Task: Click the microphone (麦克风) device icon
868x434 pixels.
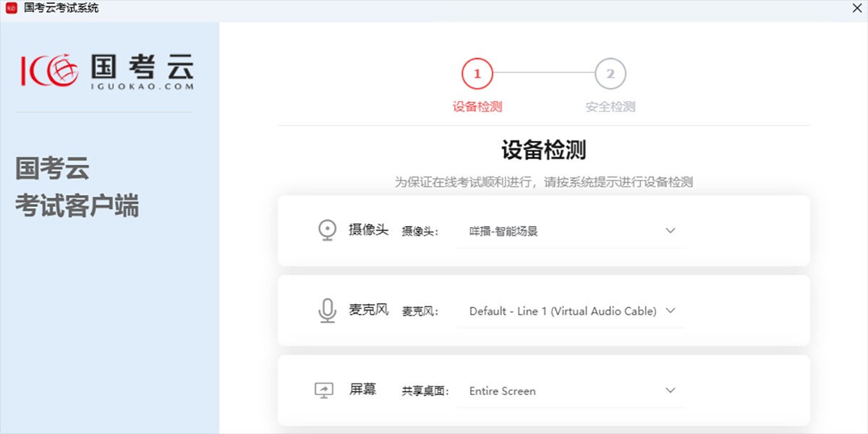Action: 327,310
